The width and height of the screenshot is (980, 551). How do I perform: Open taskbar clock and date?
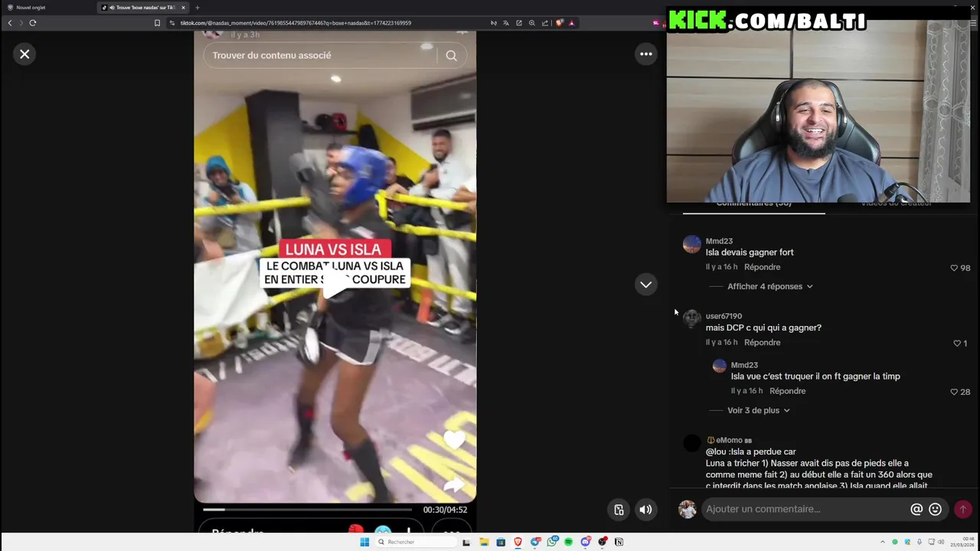(962, 542)
